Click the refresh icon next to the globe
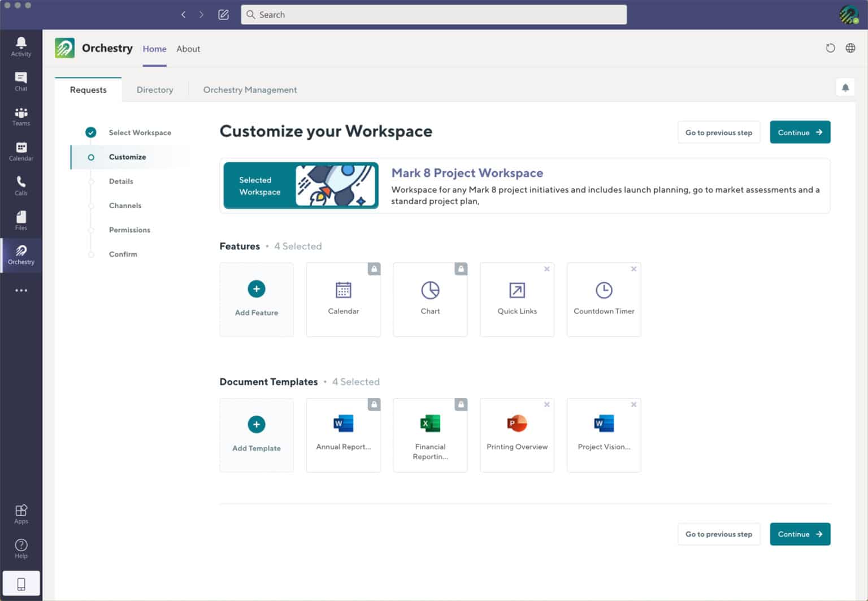868x601 pixels. (x=830, y=48)
